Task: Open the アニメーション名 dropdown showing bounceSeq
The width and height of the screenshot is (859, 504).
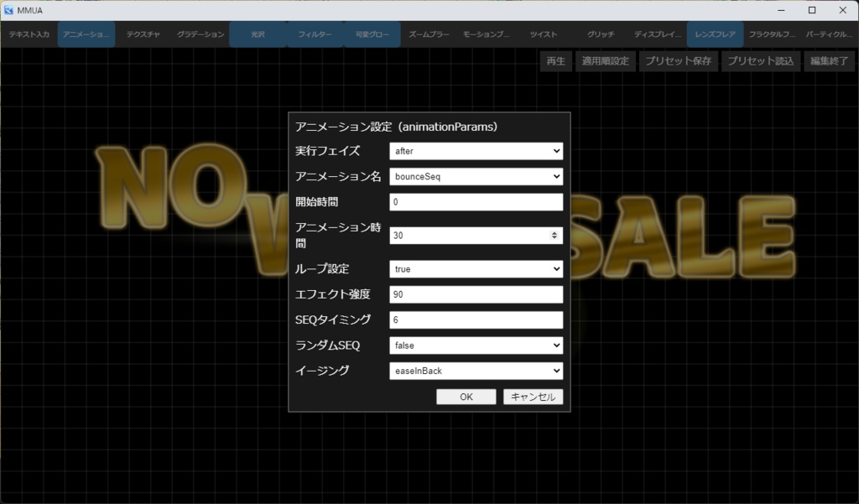Action: 476,176
